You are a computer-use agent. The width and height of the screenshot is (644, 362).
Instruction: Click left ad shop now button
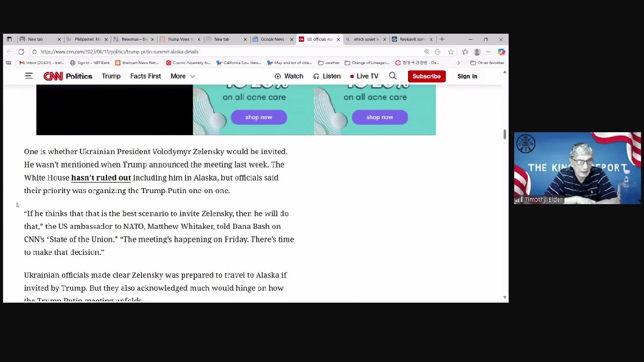pos(259,117)
